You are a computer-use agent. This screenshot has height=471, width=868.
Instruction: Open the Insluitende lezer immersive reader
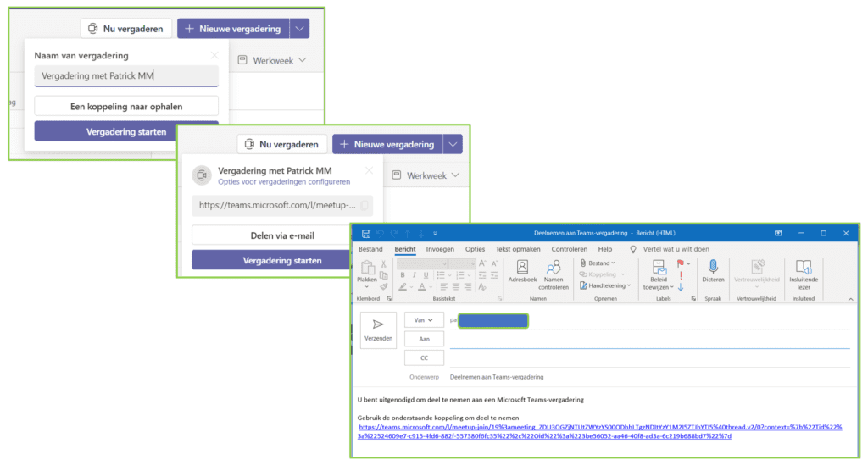click(x=804, y=274)
